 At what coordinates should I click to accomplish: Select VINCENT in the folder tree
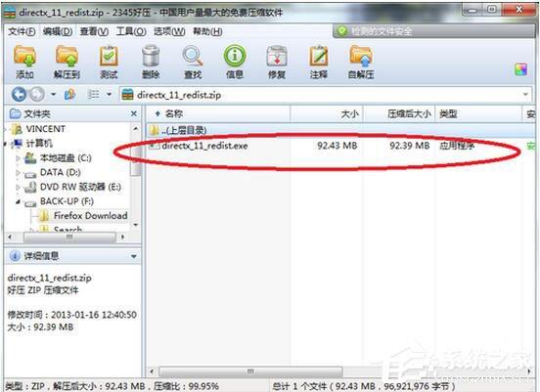tap(45, 129)
